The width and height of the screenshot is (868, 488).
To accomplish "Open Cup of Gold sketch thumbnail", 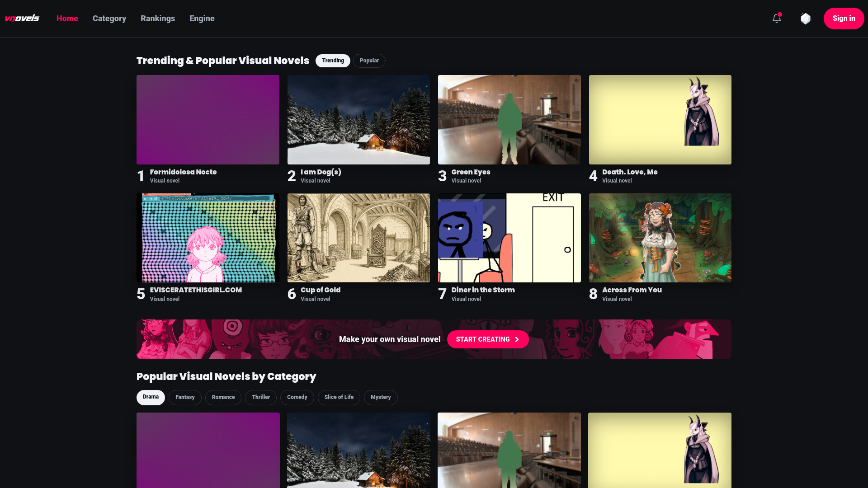I will pos(359,238).
